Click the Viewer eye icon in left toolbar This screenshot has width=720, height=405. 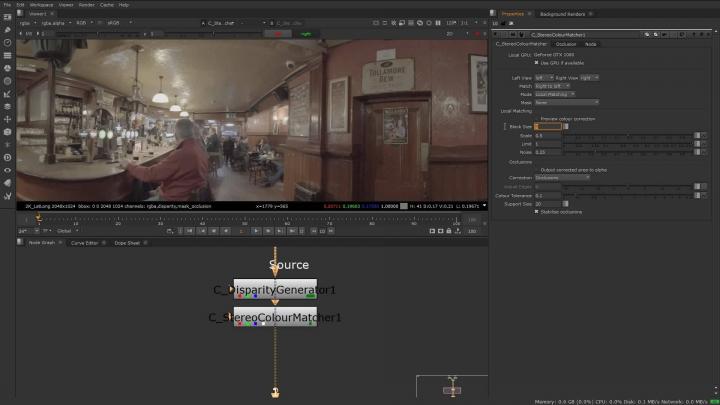point(8,170)
